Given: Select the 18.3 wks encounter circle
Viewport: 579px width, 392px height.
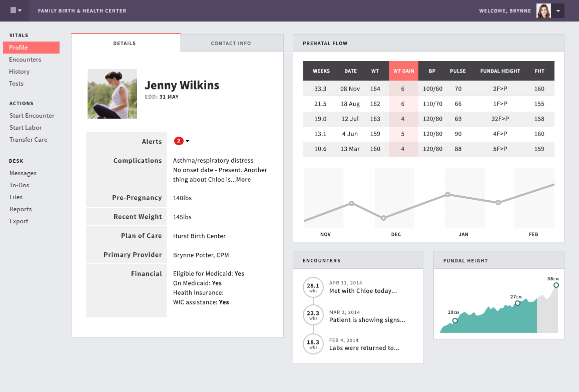Looking at the screenshot, I should [313, 344].
